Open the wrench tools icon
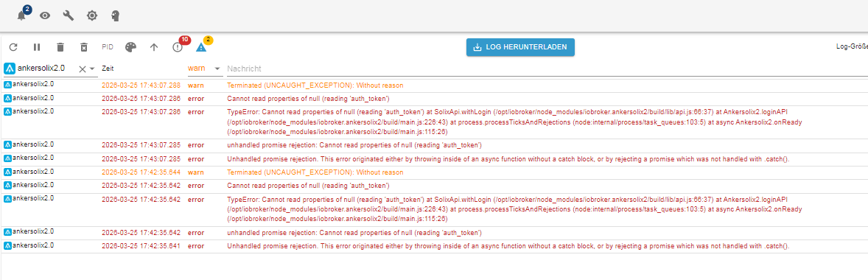 click(x=69, y=15)
